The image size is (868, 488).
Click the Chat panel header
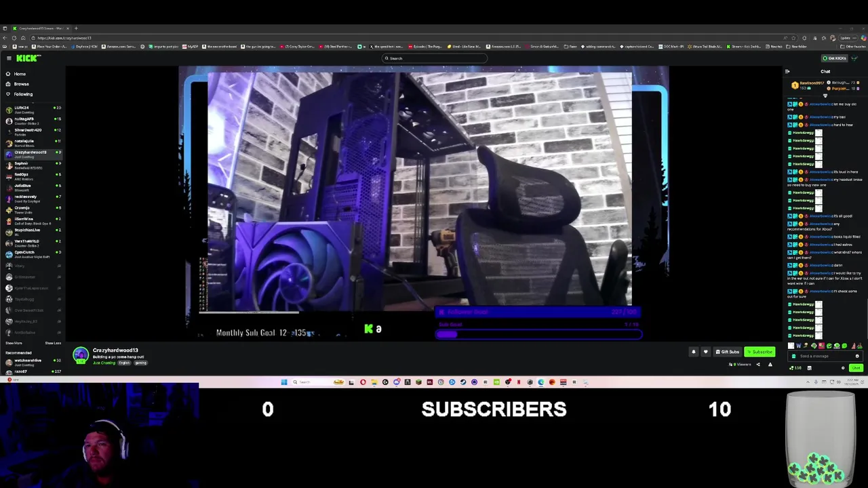click(x=825, y=71)
